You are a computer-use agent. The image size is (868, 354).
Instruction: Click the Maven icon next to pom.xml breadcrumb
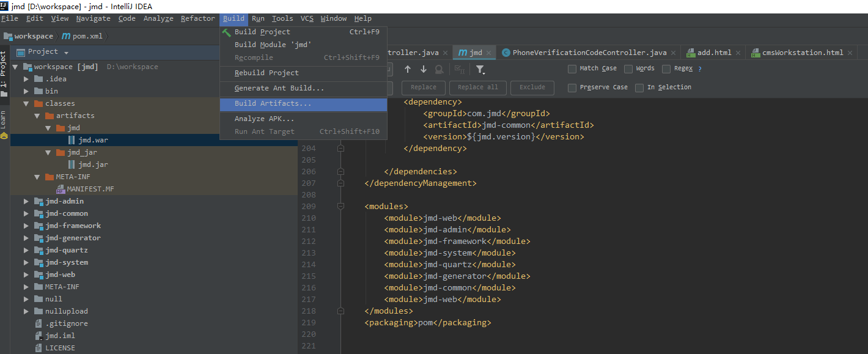click(66, 36)
